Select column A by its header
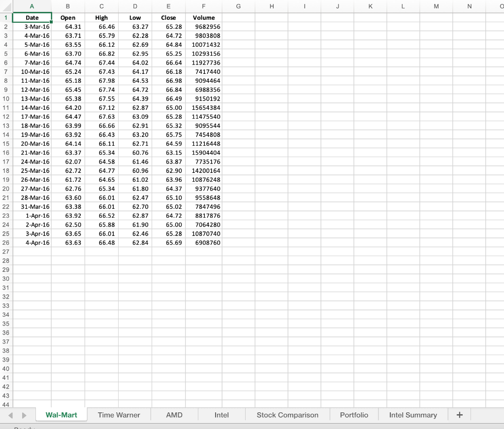This screenshot has width=504, height=429. point(31,6)
